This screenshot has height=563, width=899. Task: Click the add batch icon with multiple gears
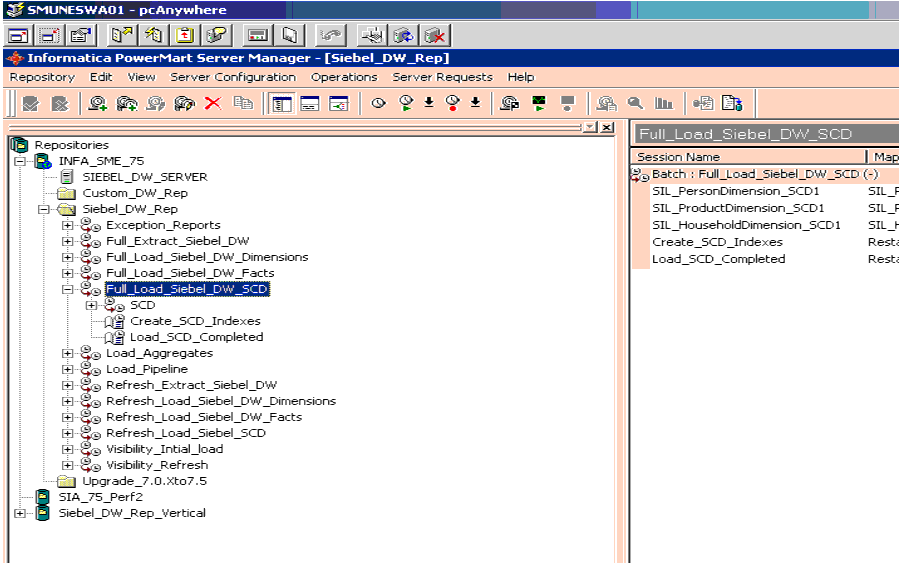(126, 103)
